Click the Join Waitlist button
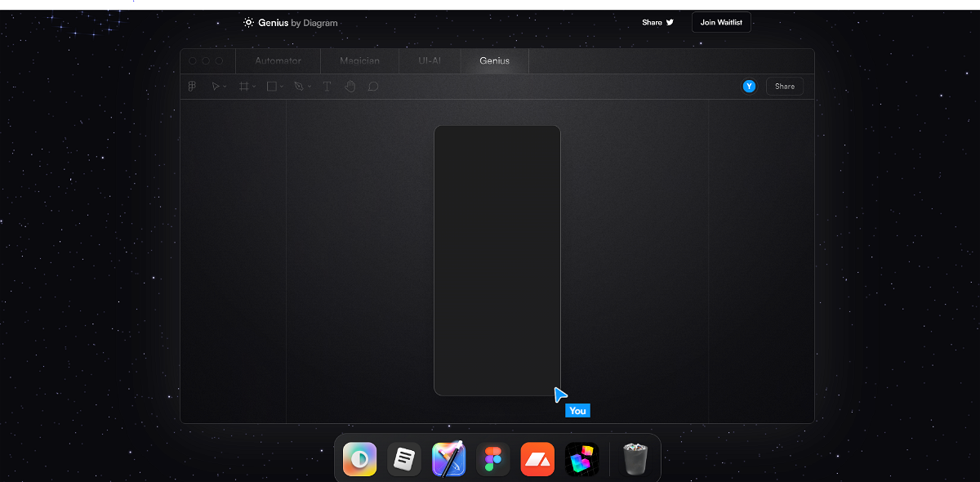This screenshot has height=482, width=980. (721, 23)
